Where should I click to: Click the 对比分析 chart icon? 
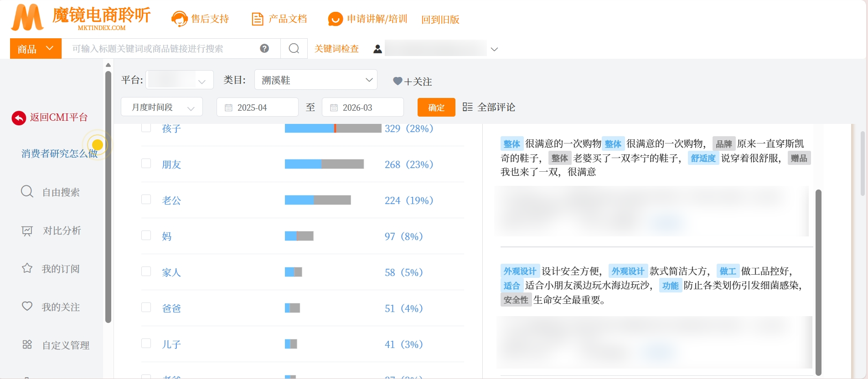(27, 231)
